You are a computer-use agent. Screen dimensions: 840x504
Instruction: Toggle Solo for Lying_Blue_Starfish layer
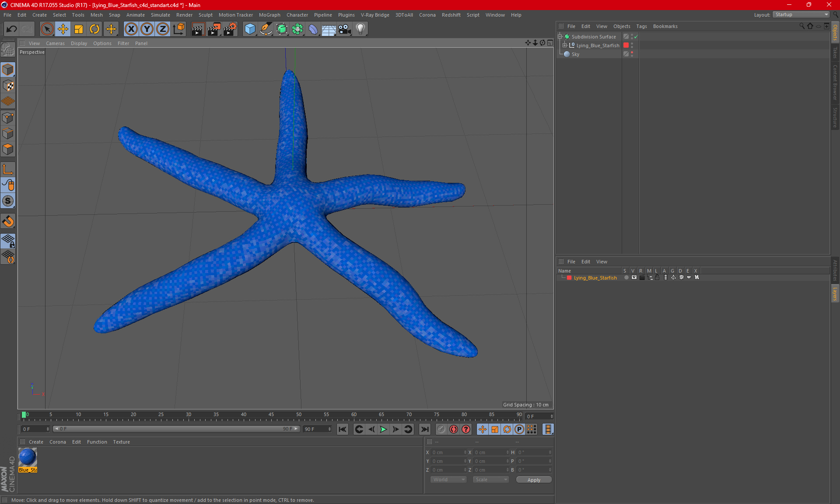click(626, 277)
